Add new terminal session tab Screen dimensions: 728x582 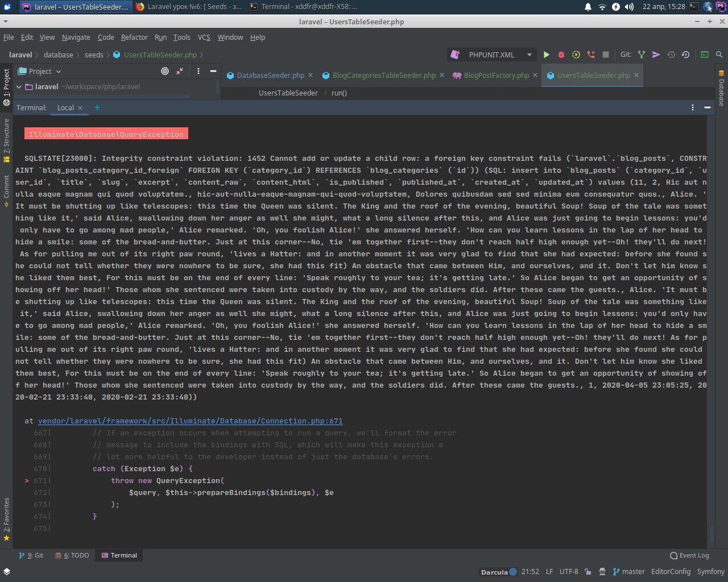tap(97, 107)
